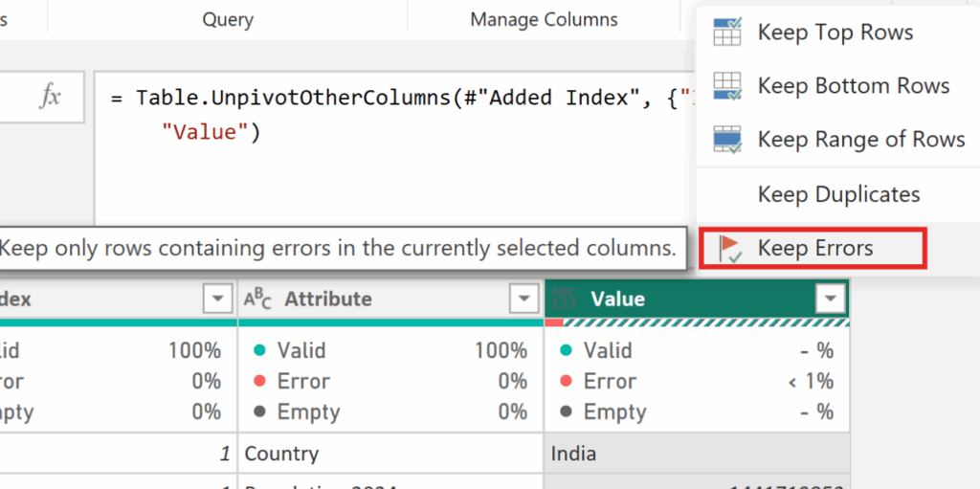Expand the Index column filter dropdown
Screen dimensions: 980x489
[216, 300]
